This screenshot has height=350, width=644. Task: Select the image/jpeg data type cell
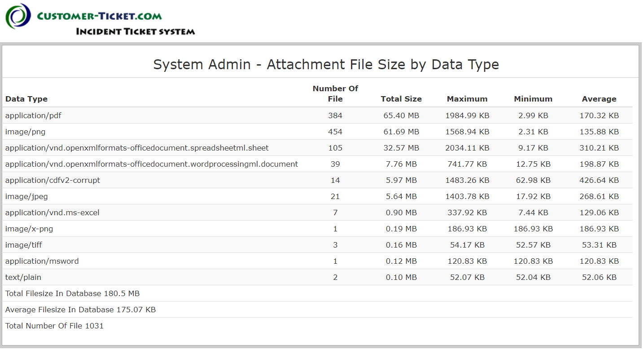coord(26,196)
